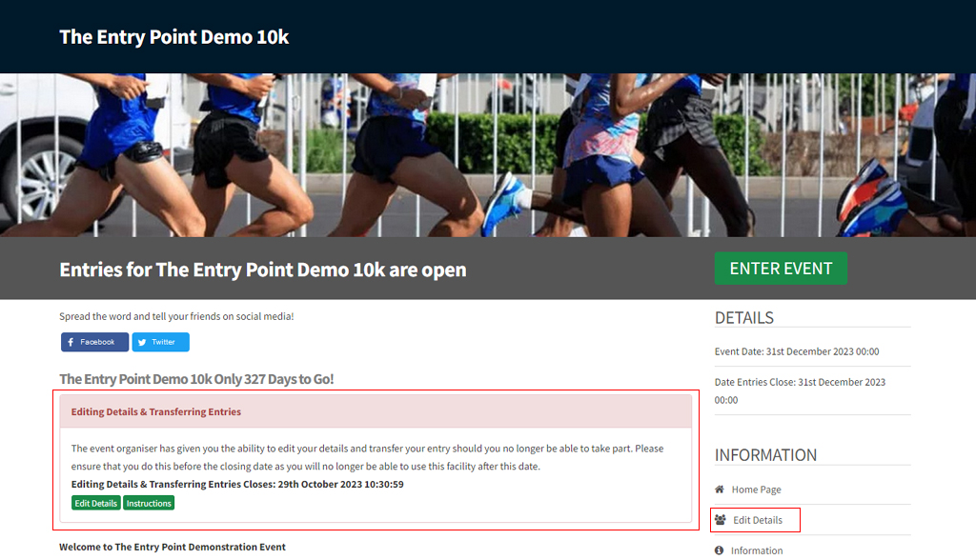
Task: Click the Edit Details button inside the notice
Action: point(95,503)
